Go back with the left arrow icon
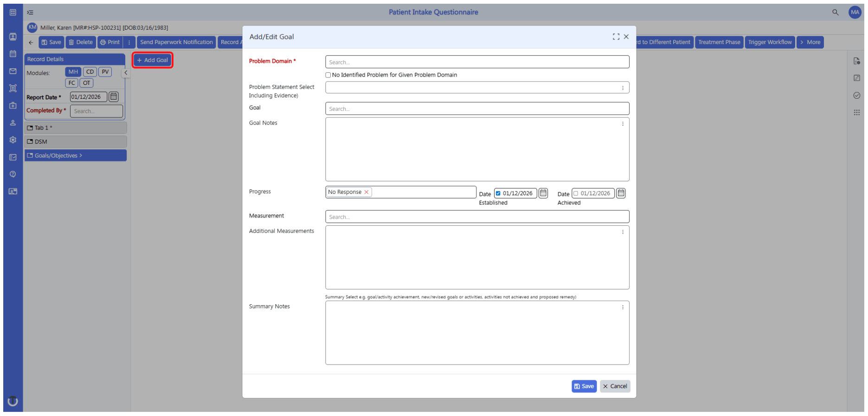The image size is (868, 416). pos(31,42)
